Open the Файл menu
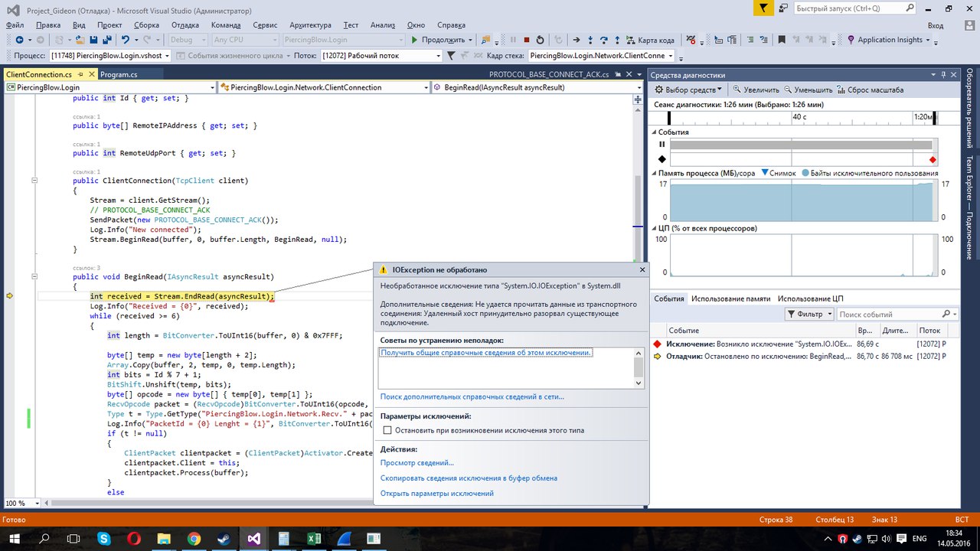The image size is (980, 551). point(15,24)
